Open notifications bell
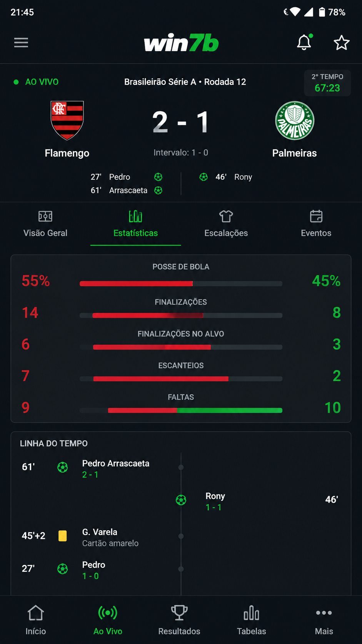 (x=304, y=42)
